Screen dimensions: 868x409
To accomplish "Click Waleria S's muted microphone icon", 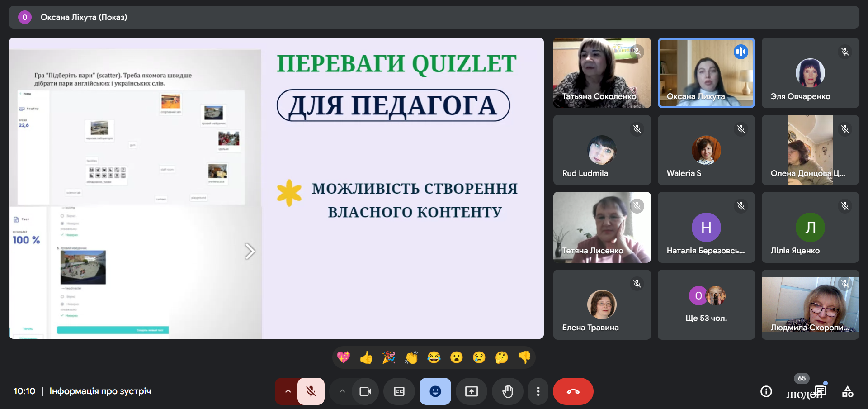I will 741,129.
